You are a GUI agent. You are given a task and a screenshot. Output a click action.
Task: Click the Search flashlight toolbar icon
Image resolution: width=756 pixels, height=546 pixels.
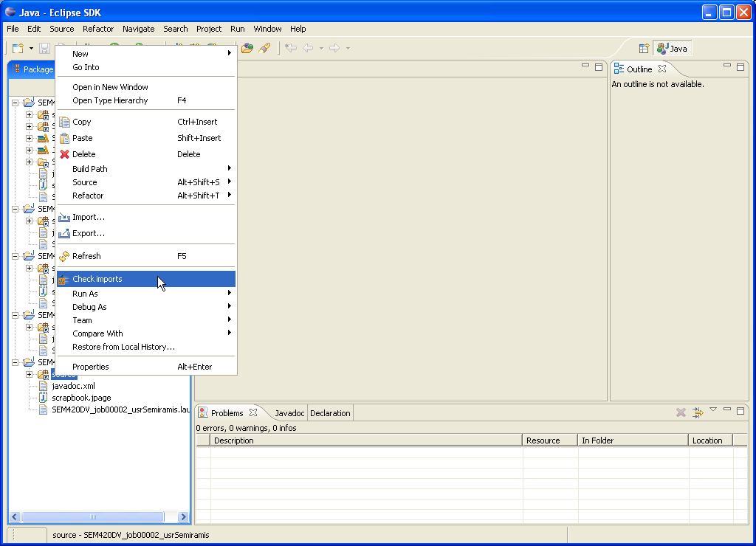[x=264, y=48]
